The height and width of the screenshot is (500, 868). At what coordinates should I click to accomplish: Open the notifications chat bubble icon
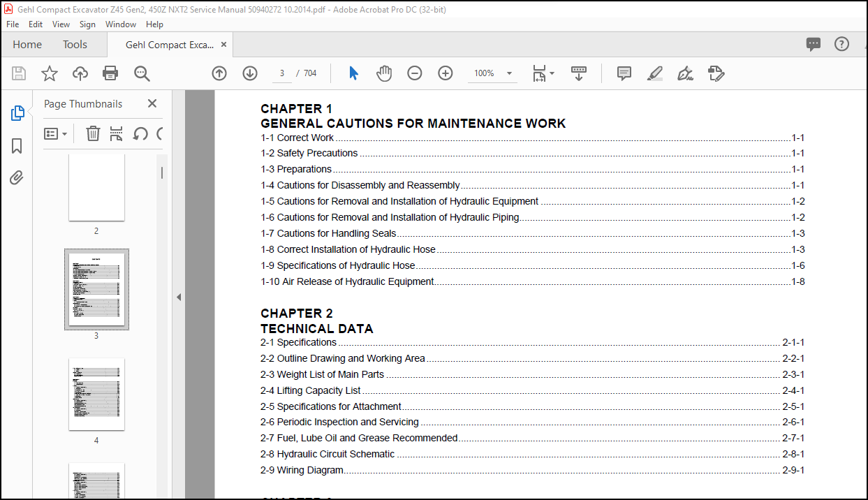[814, 44]
